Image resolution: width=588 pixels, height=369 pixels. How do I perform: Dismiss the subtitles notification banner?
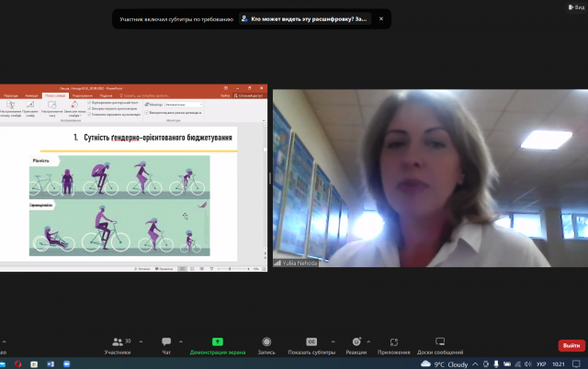[381, 18]
